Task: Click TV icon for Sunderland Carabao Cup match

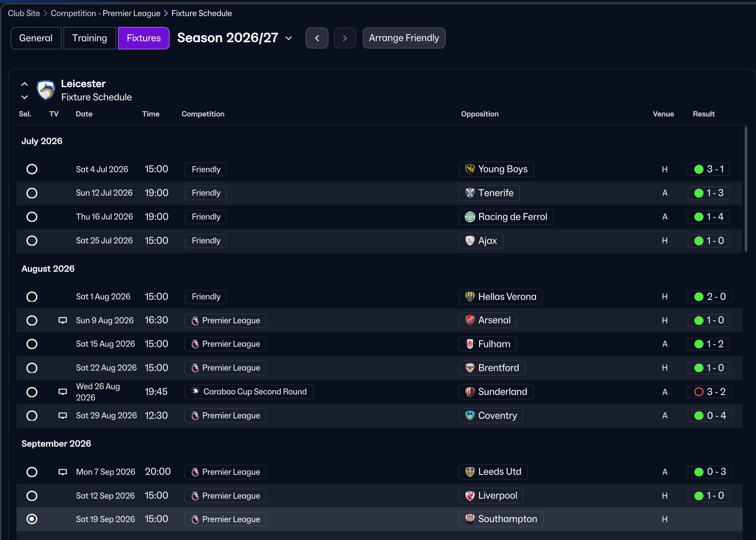Action: tap(63, 392)
